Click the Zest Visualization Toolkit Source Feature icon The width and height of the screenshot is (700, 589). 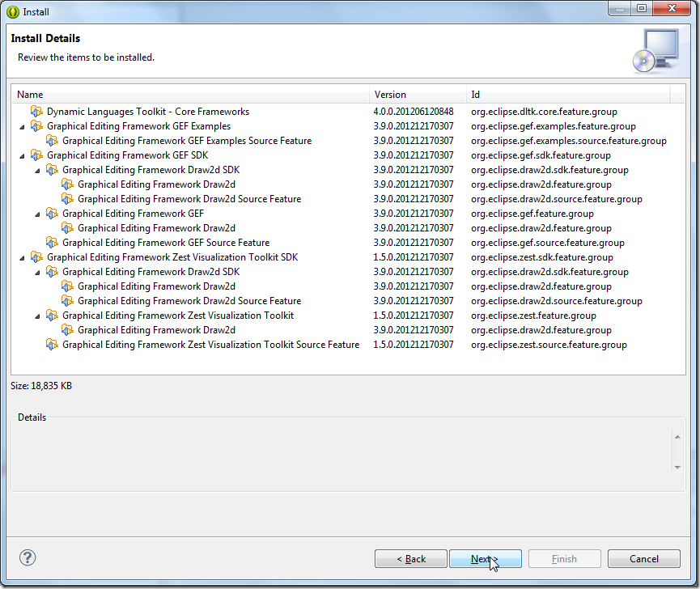pos(53,345)
